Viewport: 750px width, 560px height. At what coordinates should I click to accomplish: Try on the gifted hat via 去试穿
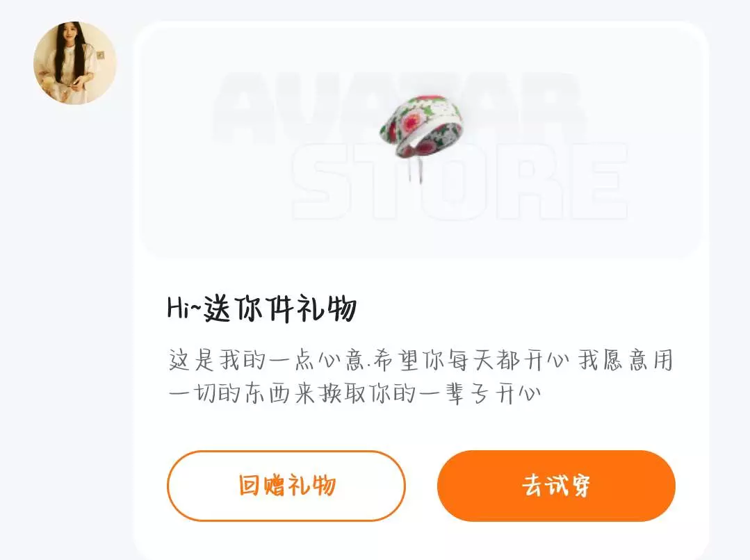point(556,486)
